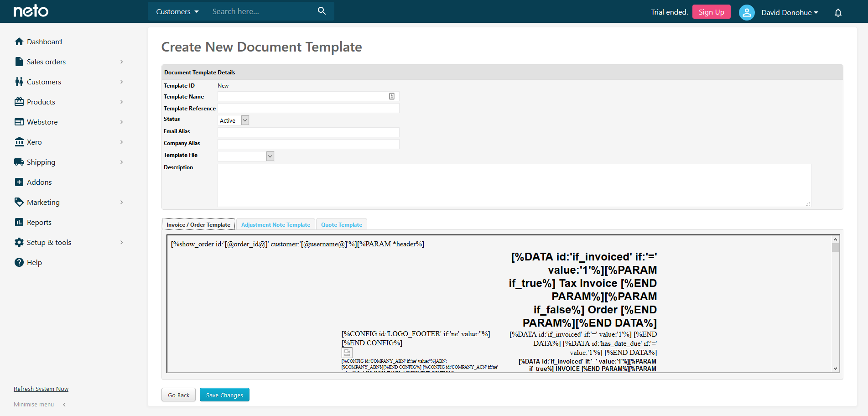Image resolution: width=868 pixels, height=416 pixels.
Task: Click the Company Alias input field
Action: tap(308, 144)
